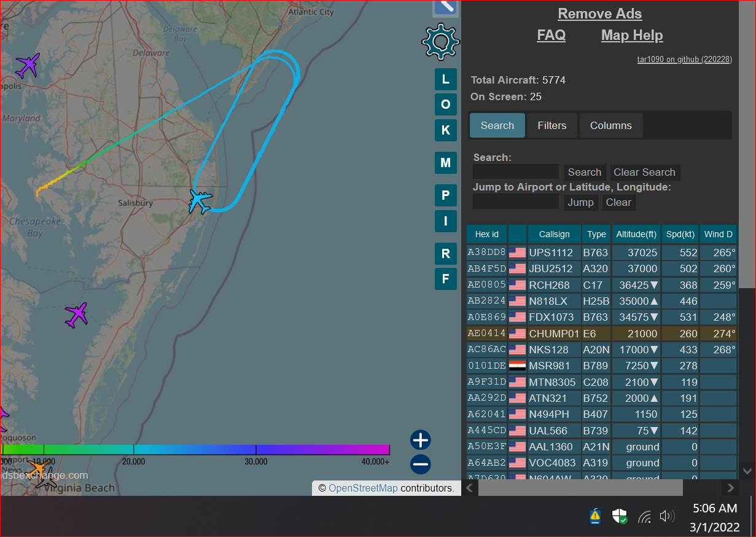Viewport: 756px width, 537px height.
Task: Focus the Search text field
Action: (x=516, y=172)
